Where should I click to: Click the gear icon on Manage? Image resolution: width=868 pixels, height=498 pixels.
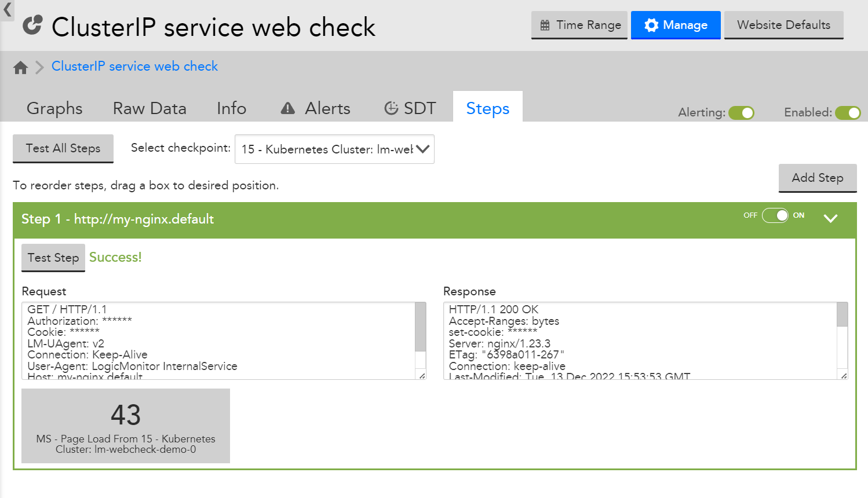click(x=651, y=25)
